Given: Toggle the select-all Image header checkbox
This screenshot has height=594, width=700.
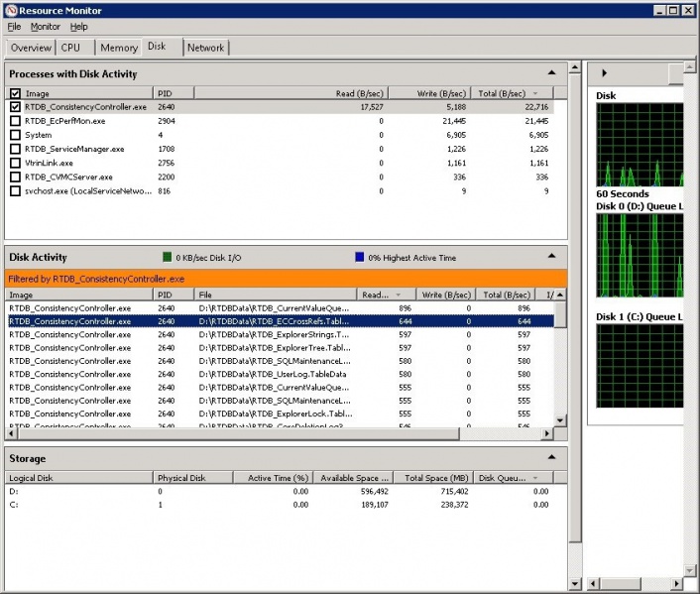Looking at the screenshot, I should pos(15,93).
